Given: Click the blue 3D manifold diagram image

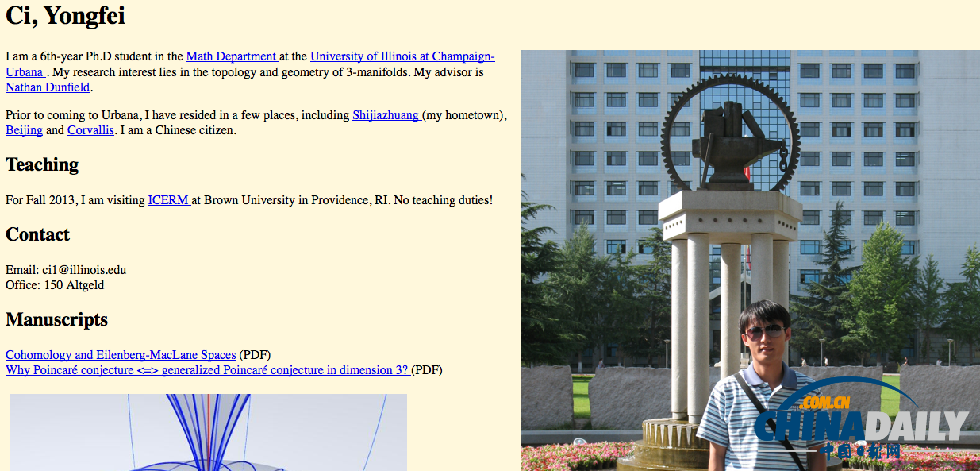Looking at the screenshot, I should 208,432.
